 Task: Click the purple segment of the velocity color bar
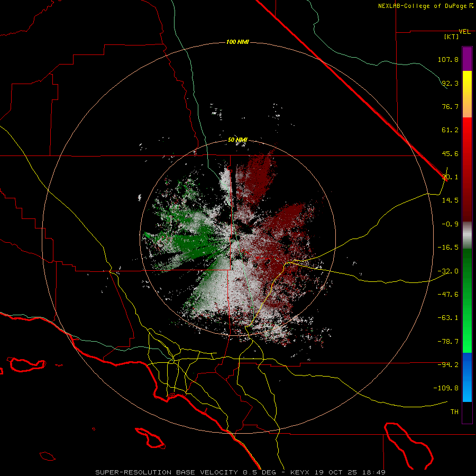467,59
